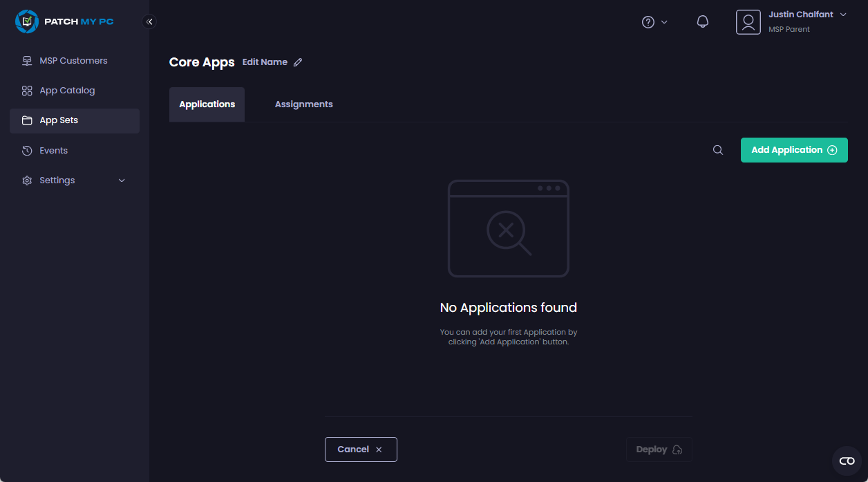Expand the Settings menu chevron
The width and height of the screenshot is (868, 482).
122,180
